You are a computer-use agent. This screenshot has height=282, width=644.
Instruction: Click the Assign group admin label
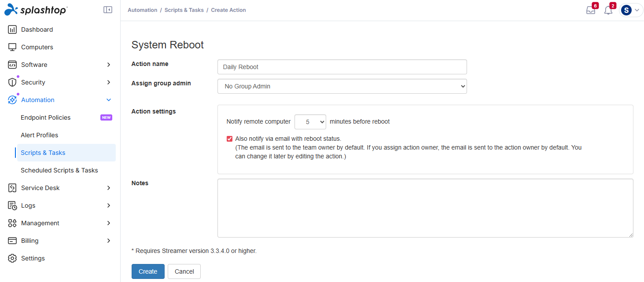tap(161, 83)
